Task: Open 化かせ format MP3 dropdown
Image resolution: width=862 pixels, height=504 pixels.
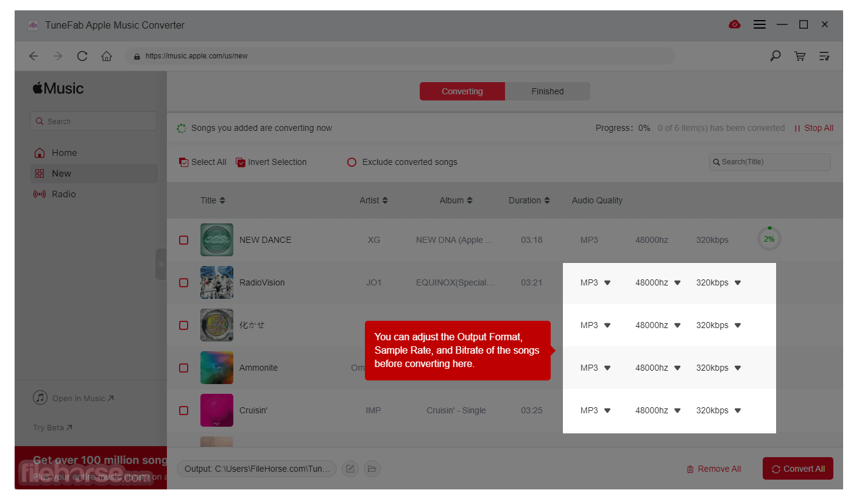Action: tap(595, 325)
